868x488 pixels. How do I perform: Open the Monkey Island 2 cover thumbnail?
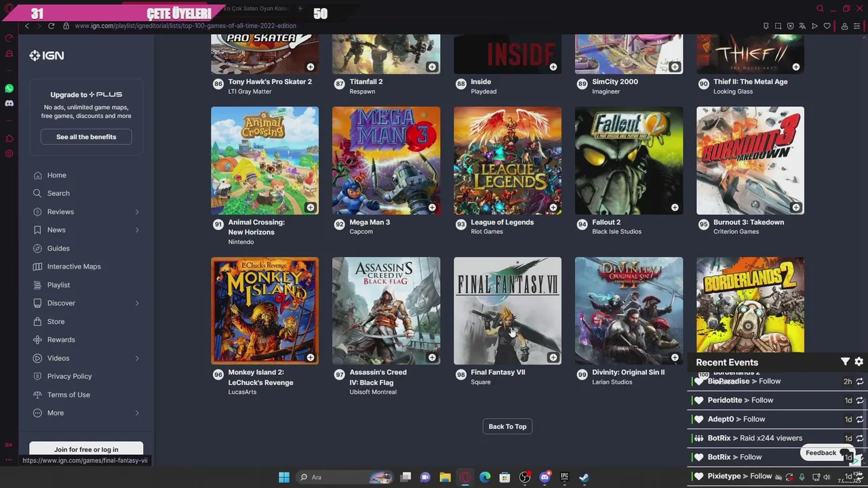[x=264, y=310]
